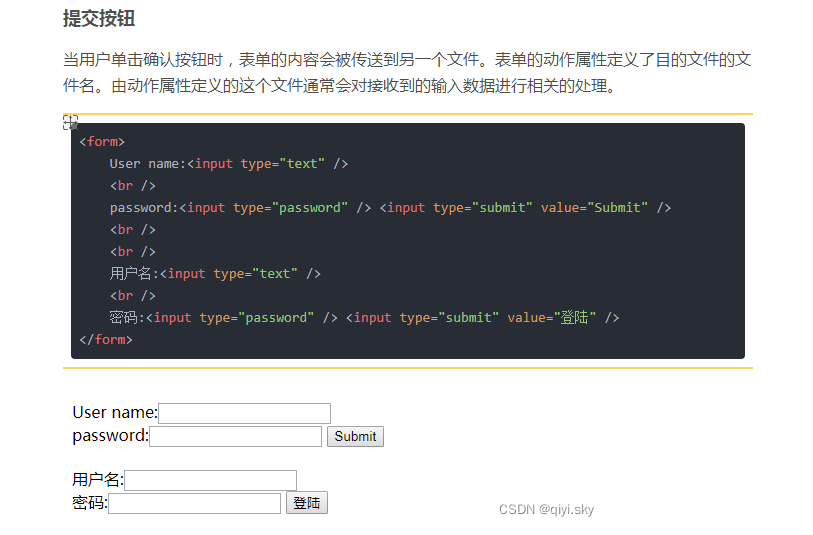Image resolution: width=813 pixels, height=535 pixels.
Task: Click the 用户名 text input field
Action: (211, 480)
